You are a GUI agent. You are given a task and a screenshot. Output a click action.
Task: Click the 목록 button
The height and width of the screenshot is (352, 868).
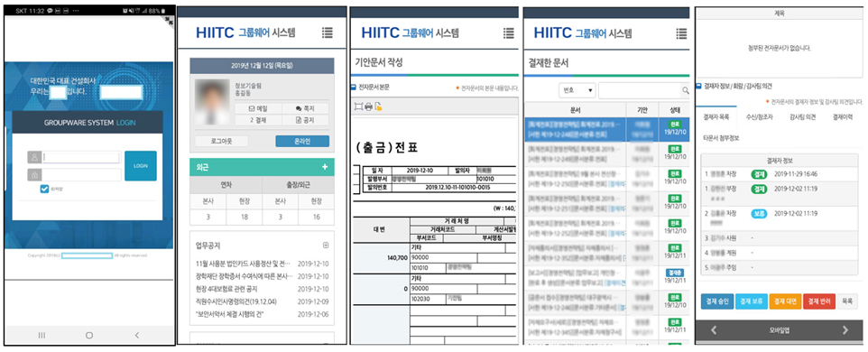847,301
